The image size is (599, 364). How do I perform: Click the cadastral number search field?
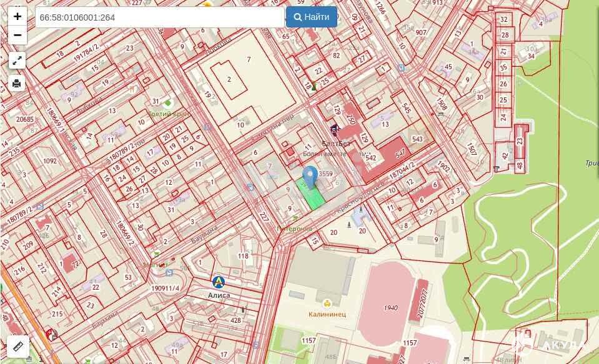(160, 17)
